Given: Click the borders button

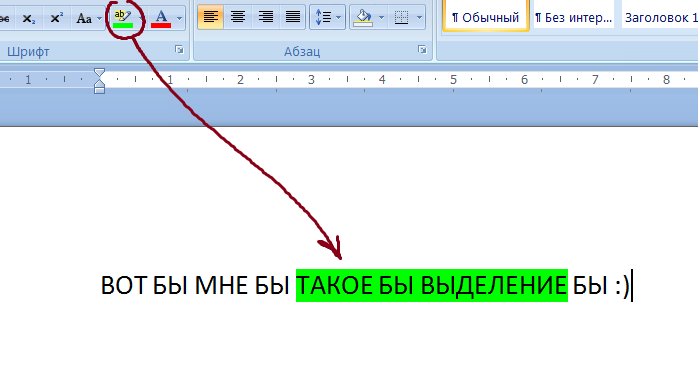Looking at the screenshot, I should (401, 17).
